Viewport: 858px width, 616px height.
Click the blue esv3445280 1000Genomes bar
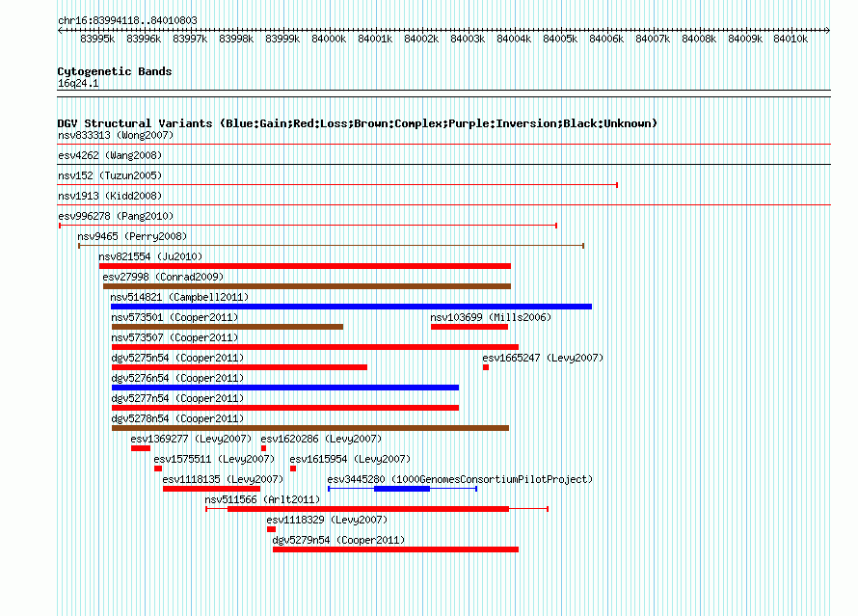(402, 489)
